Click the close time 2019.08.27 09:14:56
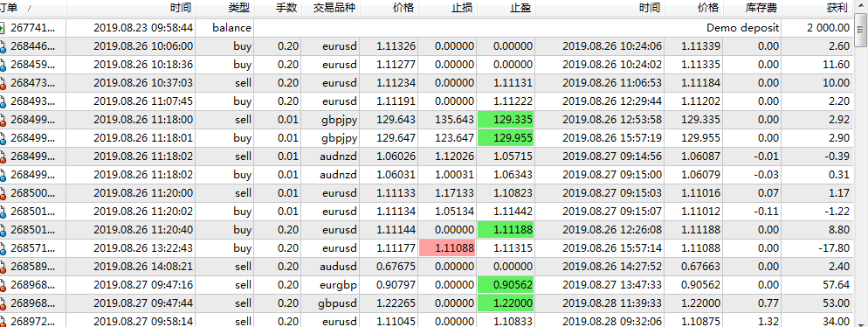 click(612, 157)
